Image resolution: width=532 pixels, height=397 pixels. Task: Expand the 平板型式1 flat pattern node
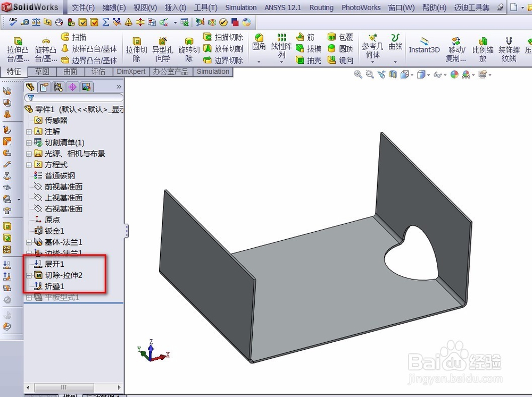pos(29,298)
